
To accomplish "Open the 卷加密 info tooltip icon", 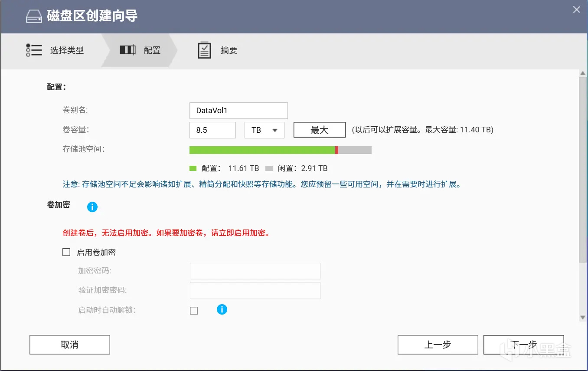I will [92, 207].
